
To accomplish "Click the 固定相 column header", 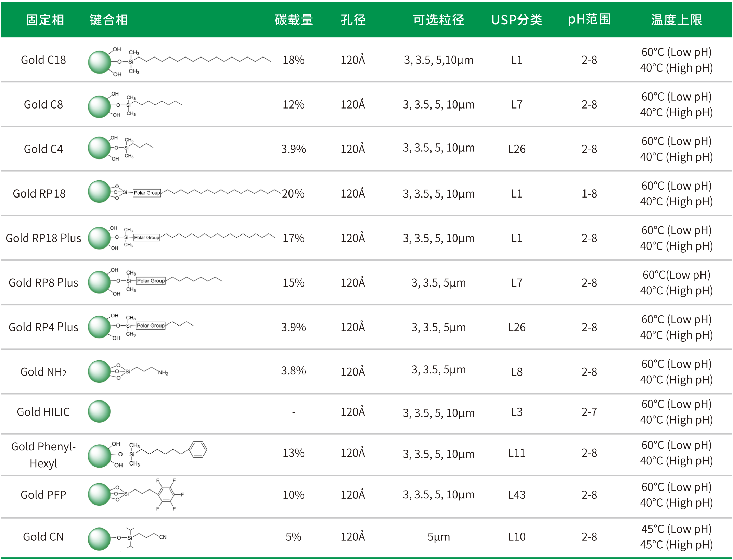I will tap(45, 20).
